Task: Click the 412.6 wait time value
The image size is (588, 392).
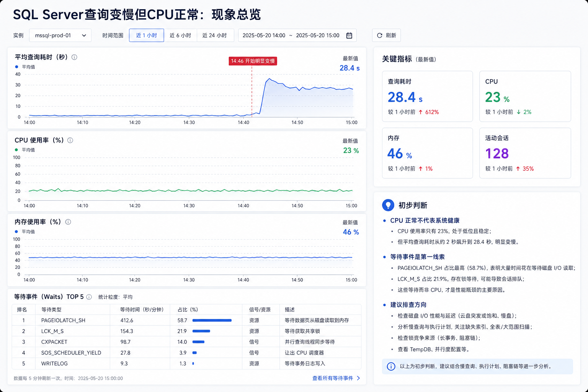Action: 127,320
